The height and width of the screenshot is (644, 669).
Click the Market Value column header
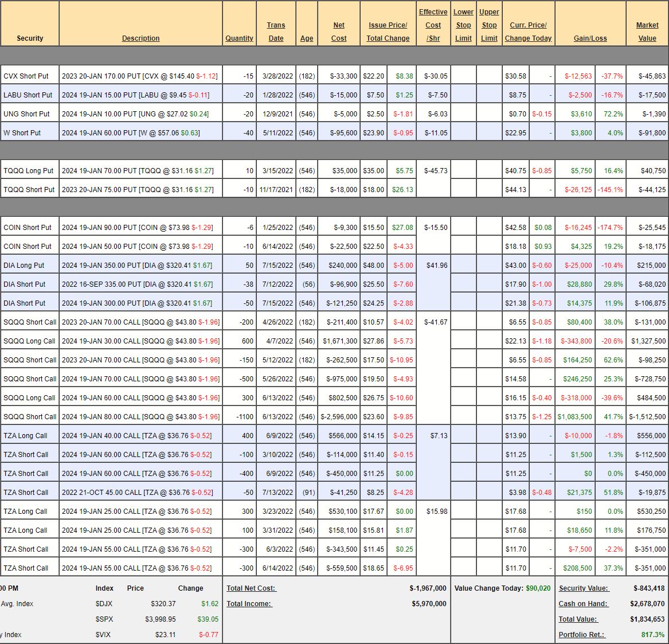pos(647,32)
